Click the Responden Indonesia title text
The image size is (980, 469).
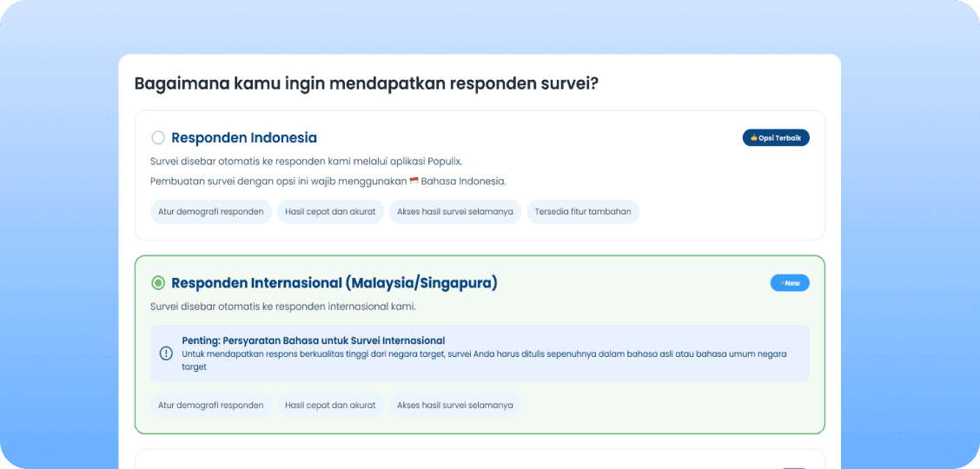click(x=244, y=137)
